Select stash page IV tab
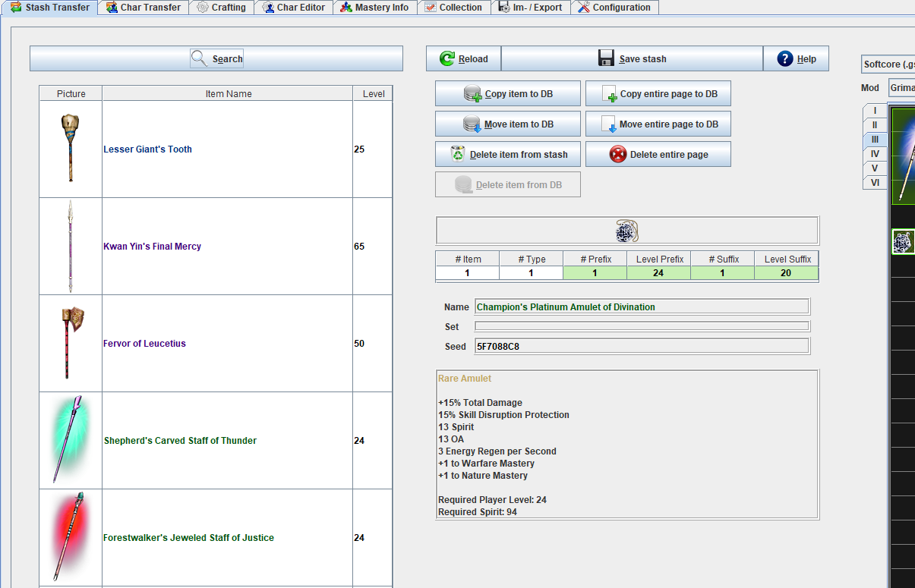 875,154
